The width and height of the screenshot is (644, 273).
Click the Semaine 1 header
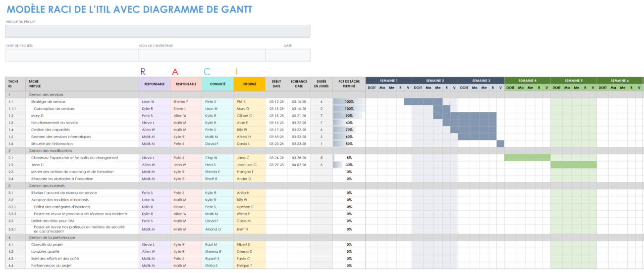[388, 81]
